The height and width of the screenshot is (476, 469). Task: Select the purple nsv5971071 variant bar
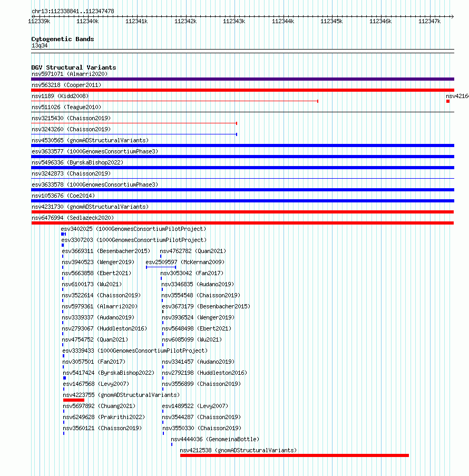coord(242,79)
